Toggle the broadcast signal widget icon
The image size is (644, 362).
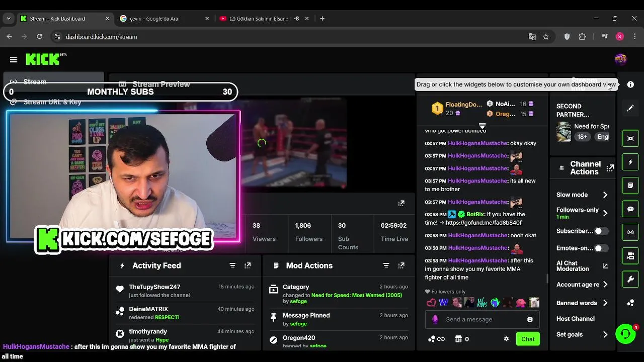(x=630, y=232)
